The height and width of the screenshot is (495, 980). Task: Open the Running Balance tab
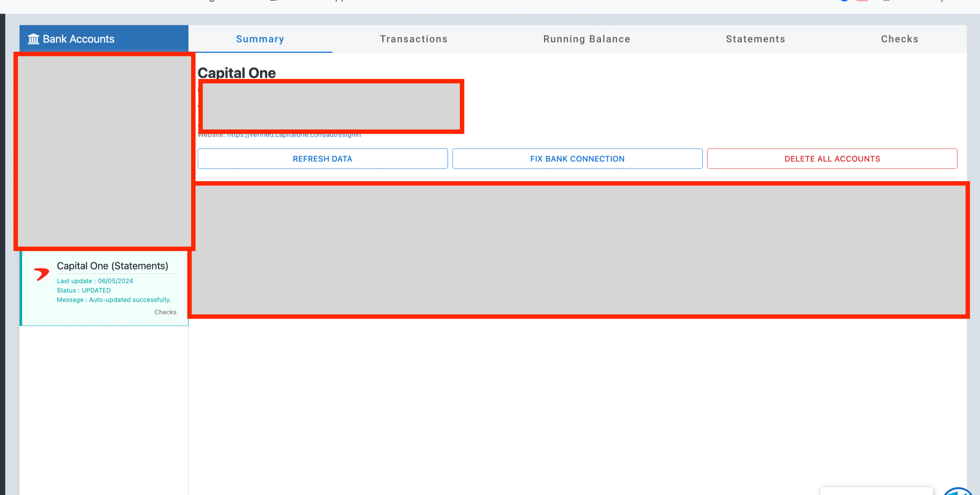586,39
